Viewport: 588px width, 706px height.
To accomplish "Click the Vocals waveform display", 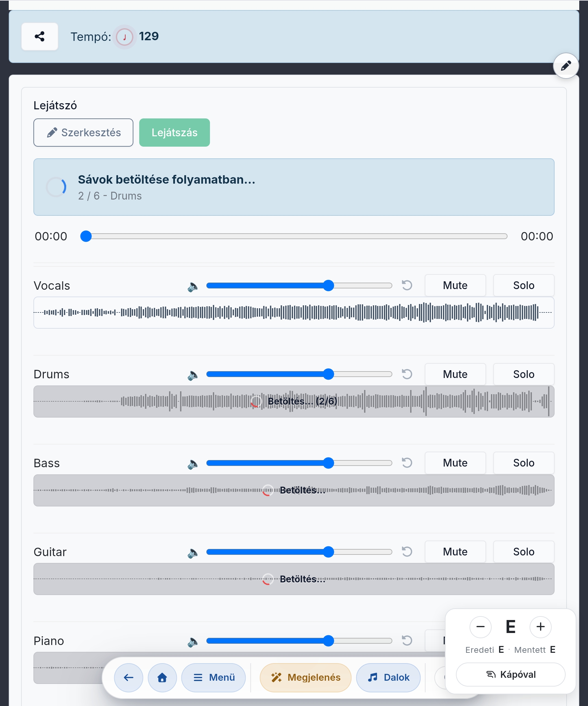I will tap(294, 312).
